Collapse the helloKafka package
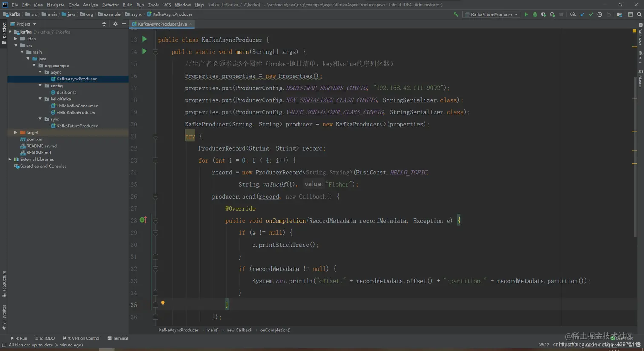The height and width of the screenshot is (351, 644). [x=40, y=99]
